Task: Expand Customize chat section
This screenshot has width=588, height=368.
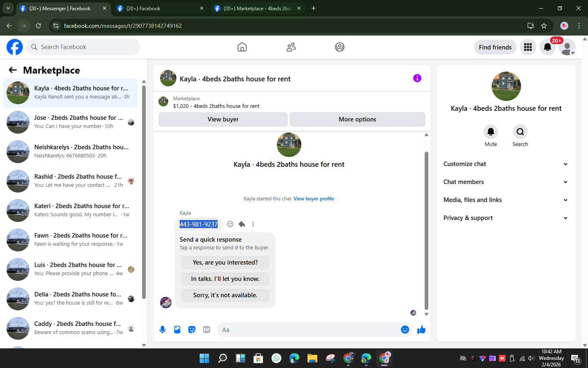Action: [506, 164]
